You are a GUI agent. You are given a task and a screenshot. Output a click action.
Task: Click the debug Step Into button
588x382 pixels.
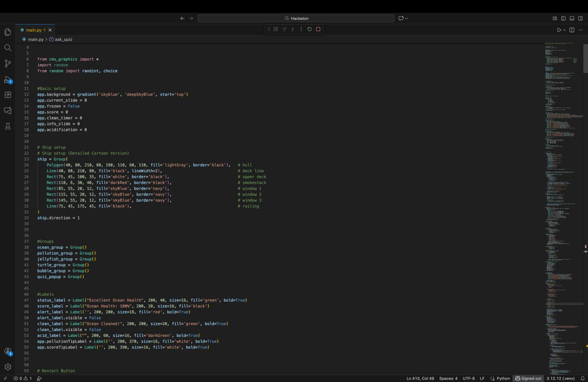pos(293,29)
